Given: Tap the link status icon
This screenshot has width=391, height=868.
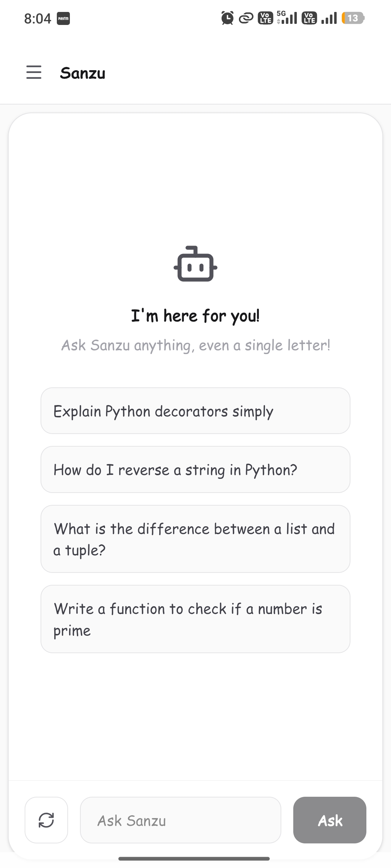Looking at the screenshot, I should click(246, 18).
